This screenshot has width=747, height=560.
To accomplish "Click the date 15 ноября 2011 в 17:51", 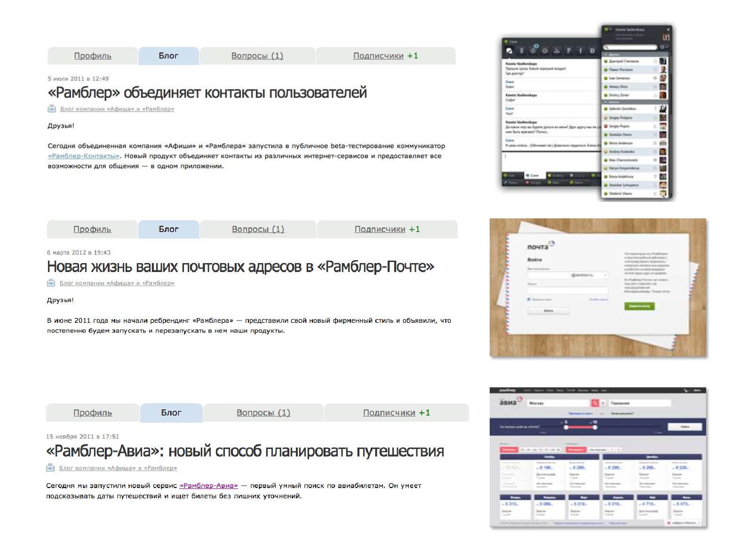I will (82, 436).
